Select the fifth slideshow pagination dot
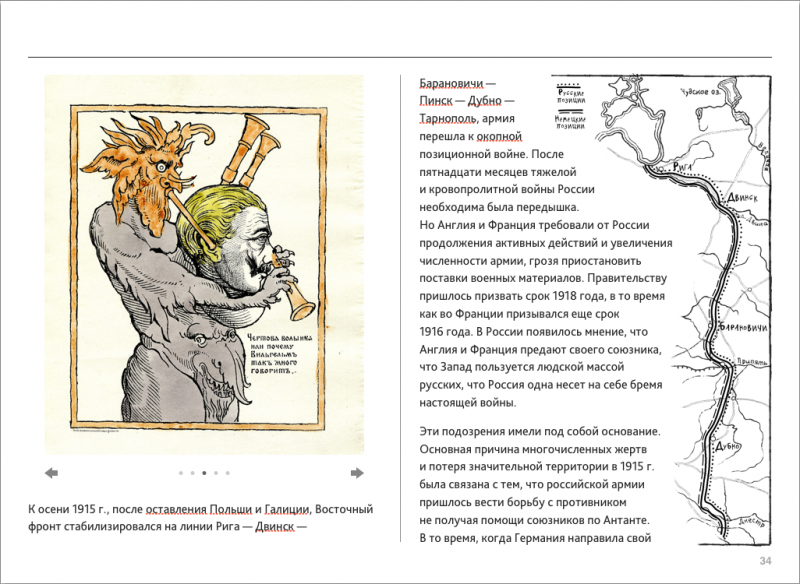 228,473
